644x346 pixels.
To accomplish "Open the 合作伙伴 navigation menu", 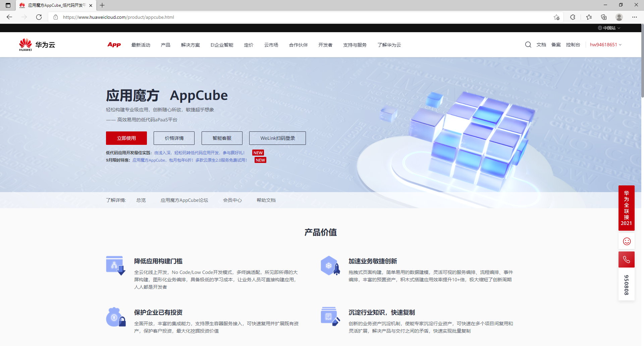I will click(299, 45).
